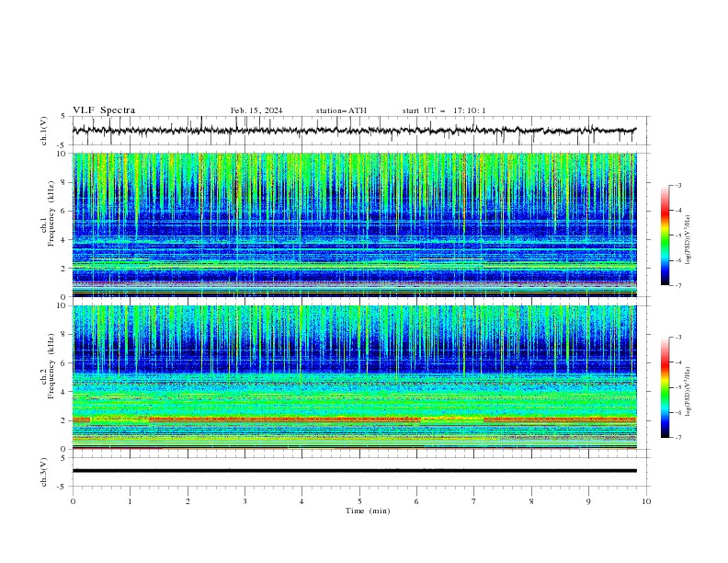Select the "start UT = 17:10:1" text
728x563 pixels.
[444, 110]
